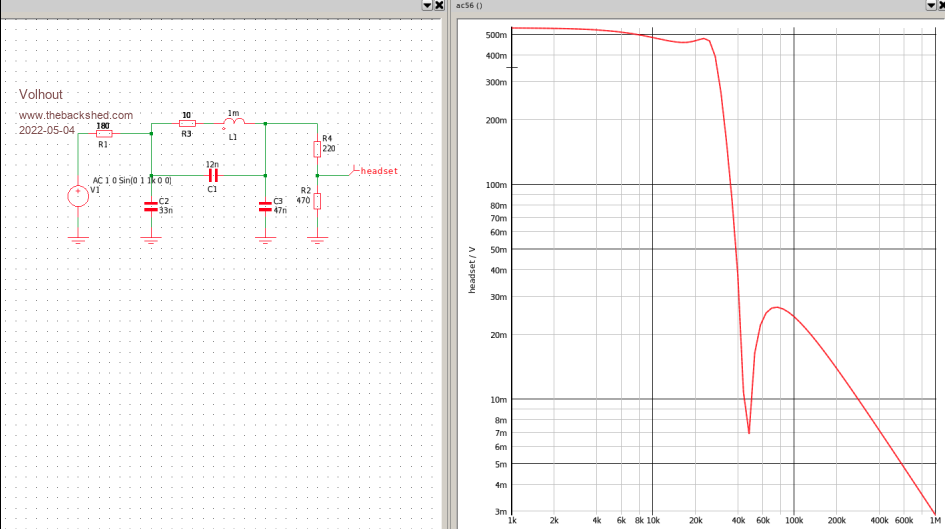
Task: Click the Volhout text annotation
Action: (x=41, y=95)
